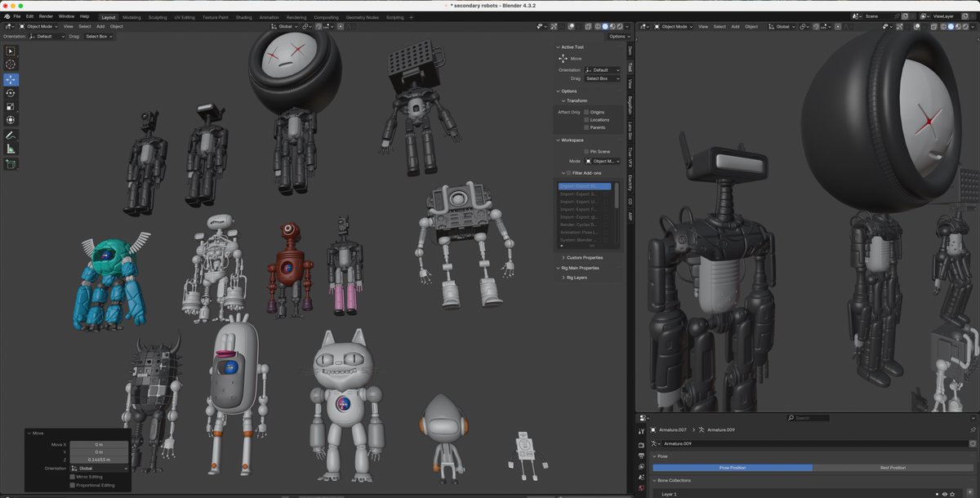The image size is (980, 498).
Task: Click the Move X value field
Action: pyautogui.click(x=99, y=444)
